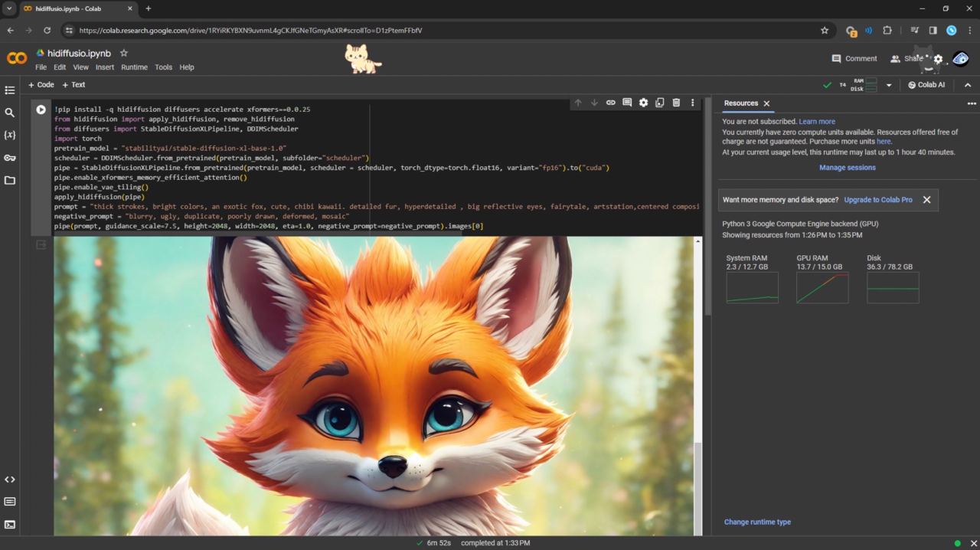Open Resources panel more options menu

972,103
